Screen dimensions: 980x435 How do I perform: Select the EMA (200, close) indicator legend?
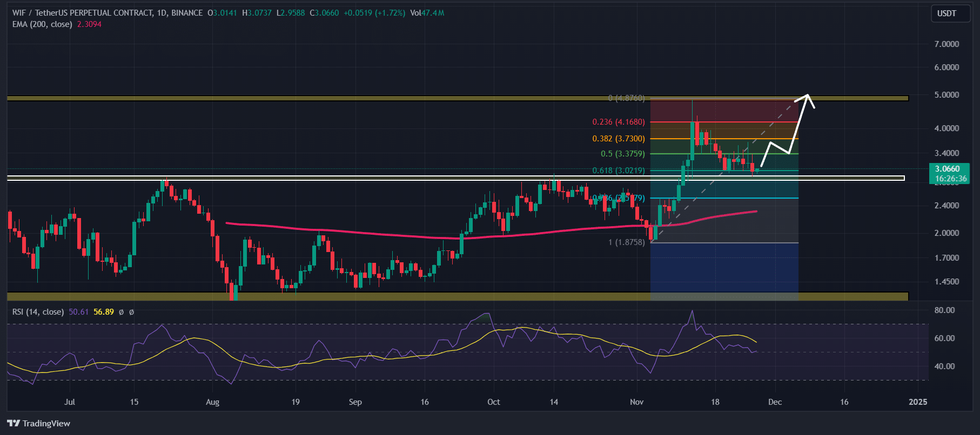[x=42, y=24]
